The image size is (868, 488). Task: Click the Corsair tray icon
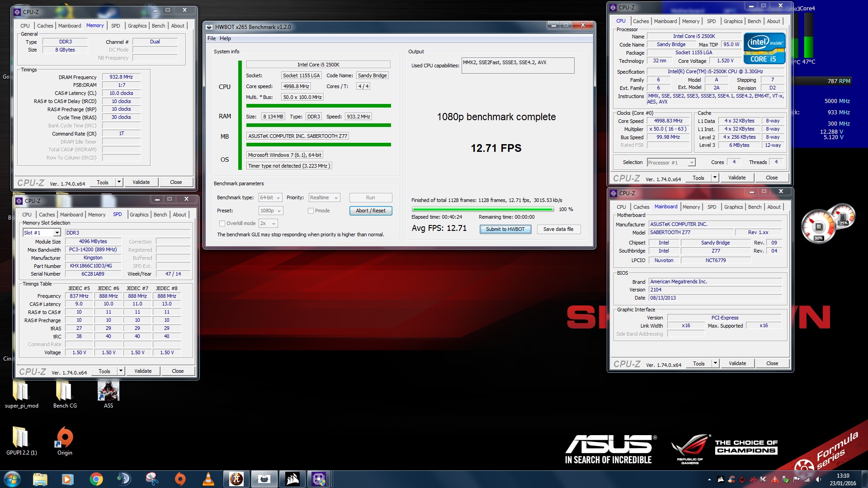coord(721,479)
